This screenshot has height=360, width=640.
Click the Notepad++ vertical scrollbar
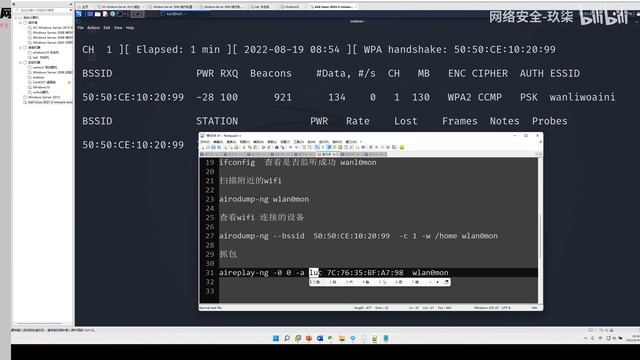pyautogui.click(x=540, y=230)
